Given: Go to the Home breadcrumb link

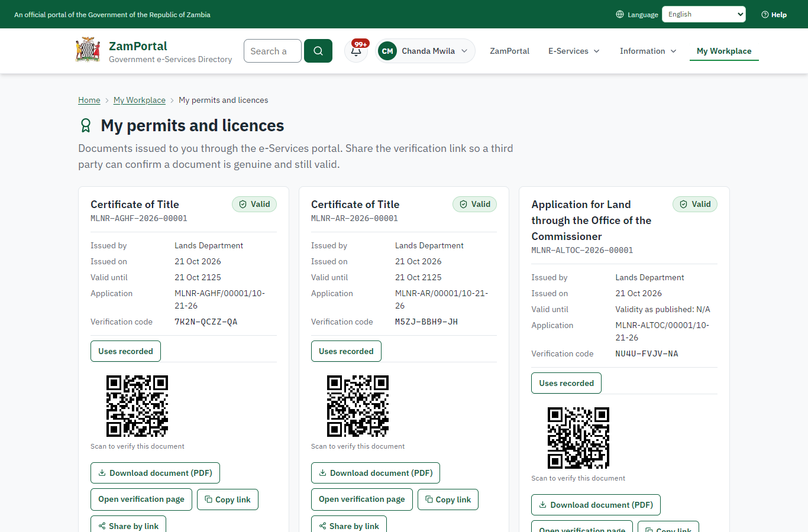Looking at the screenshot, I should (89, 100).
